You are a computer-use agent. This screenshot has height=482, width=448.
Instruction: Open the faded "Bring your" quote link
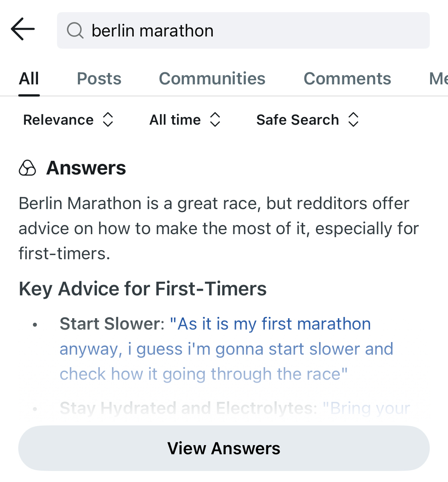(x=366, y=408)
